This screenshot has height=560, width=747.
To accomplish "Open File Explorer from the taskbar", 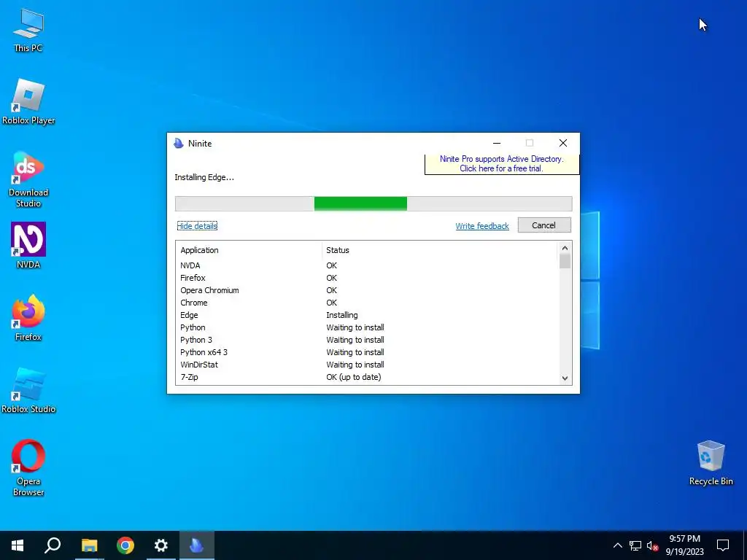I will pos(89,545).
